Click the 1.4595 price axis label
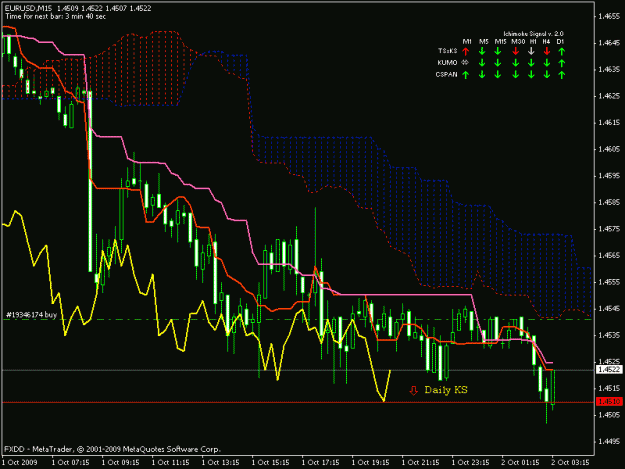 (x=610, y=176)
